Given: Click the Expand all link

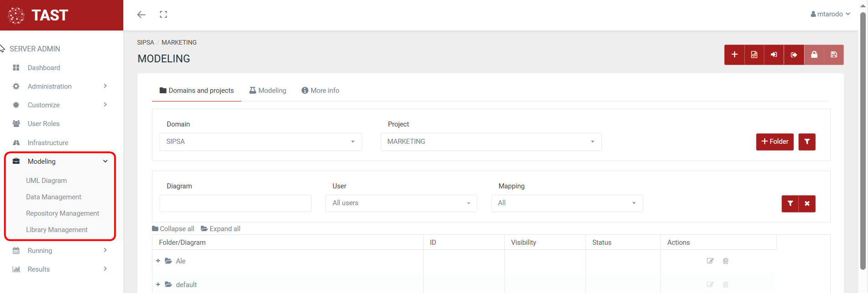Looking at the screenshot, I should 221,229.
